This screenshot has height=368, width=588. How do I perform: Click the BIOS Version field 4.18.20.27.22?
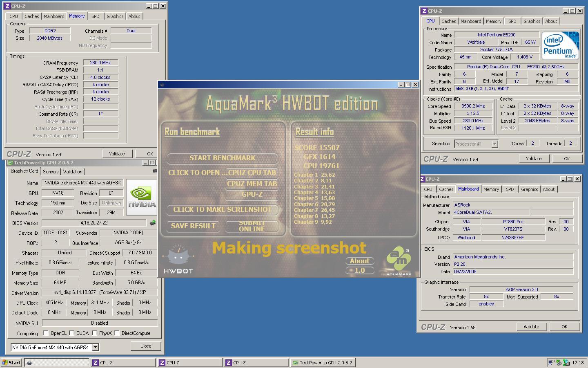click(x=94, y=223)
